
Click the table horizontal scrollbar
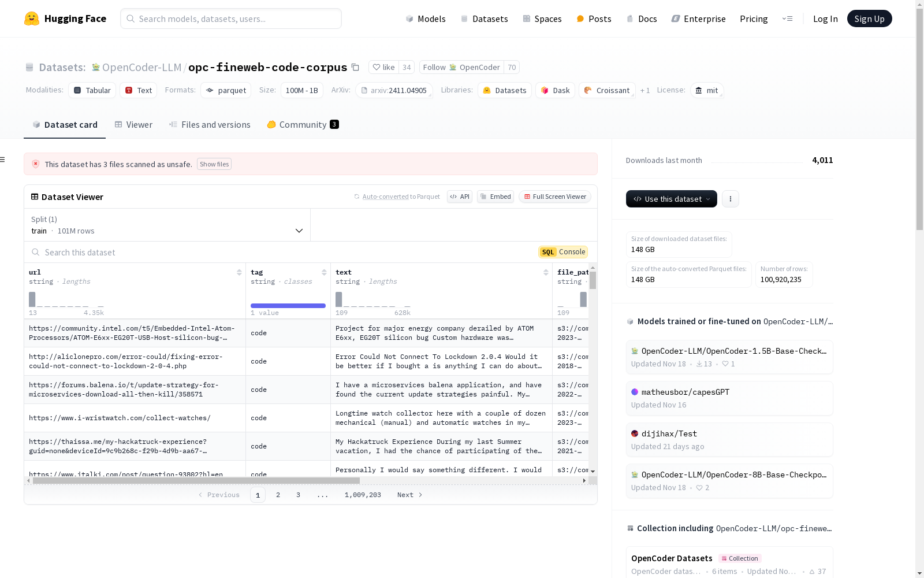tap(196, 480)
